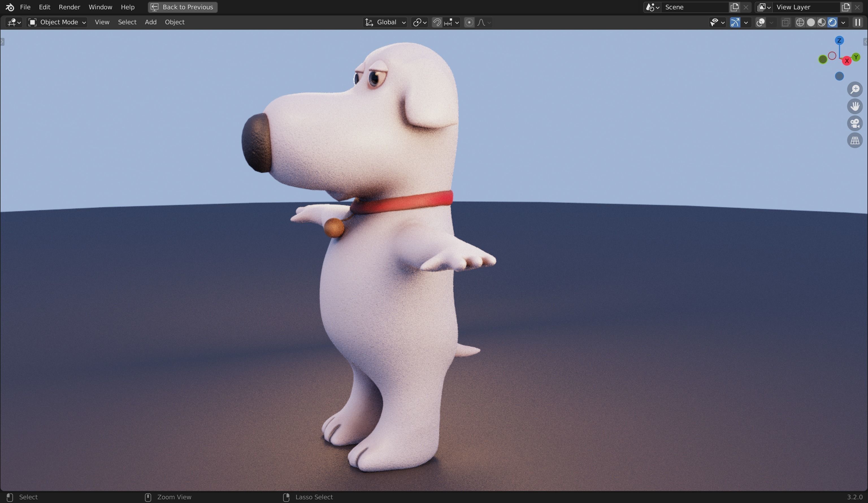Open the Help menu
Viewport: 868px width, 503px height.
(x=127, y=7)
